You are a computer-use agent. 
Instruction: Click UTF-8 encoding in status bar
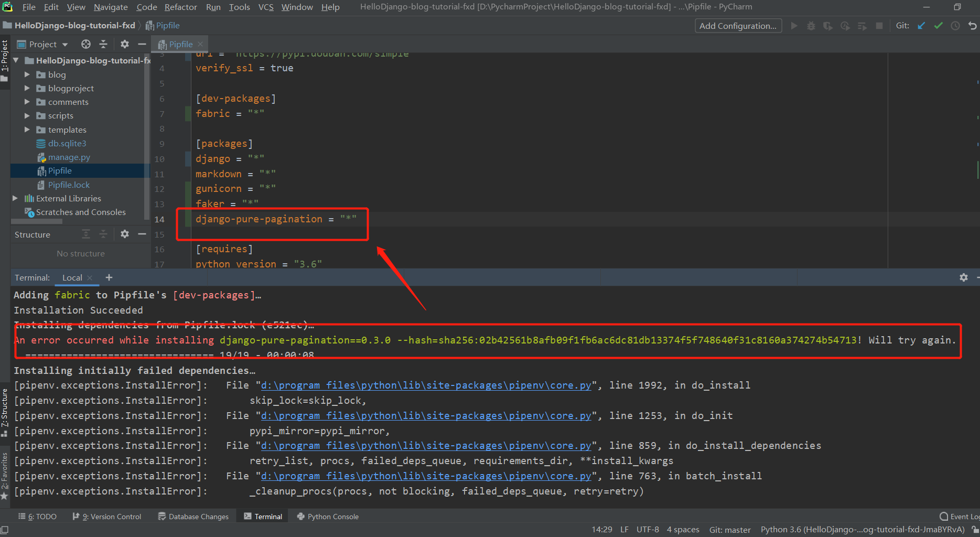[648, 530]
